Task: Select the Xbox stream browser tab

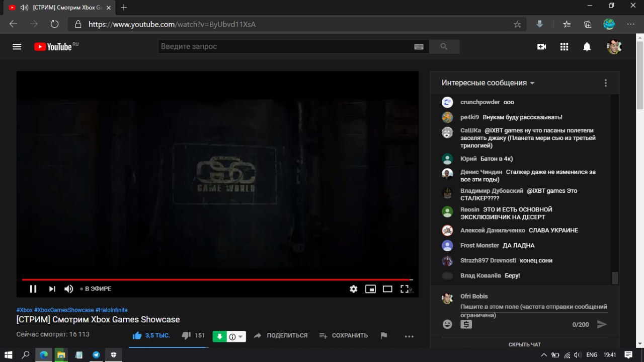Action: [59, 8]
